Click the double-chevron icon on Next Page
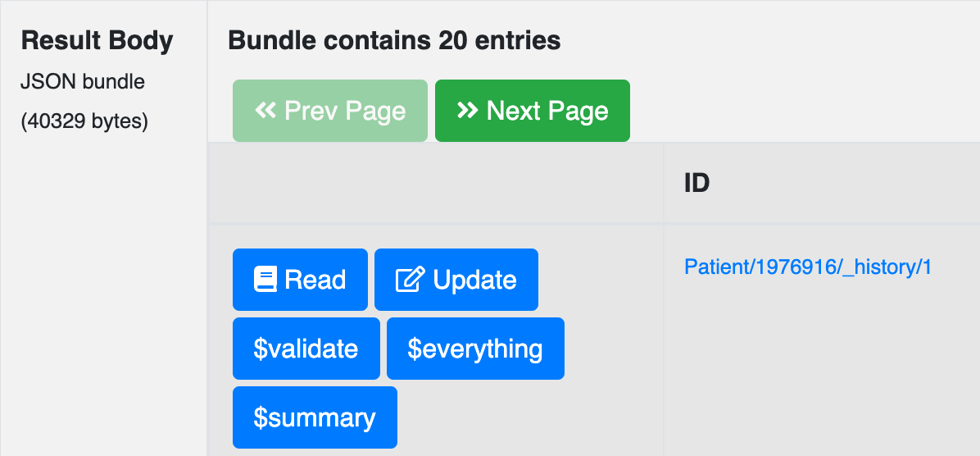Screen dimensions: 980x456 coord(468,110)
